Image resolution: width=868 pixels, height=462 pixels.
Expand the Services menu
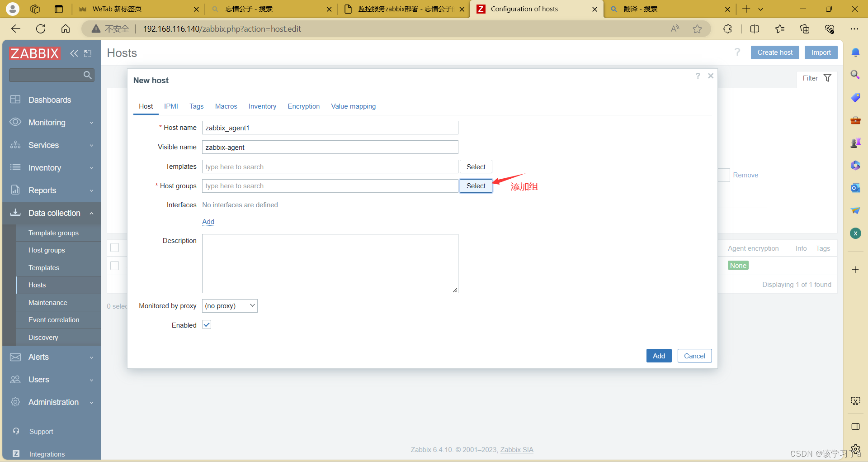(x=52, y=145)
